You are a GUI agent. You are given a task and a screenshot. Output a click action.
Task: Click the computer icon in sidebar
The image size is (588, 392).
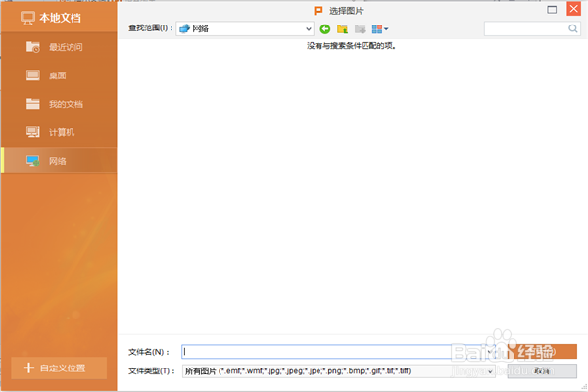pos(33,132)
